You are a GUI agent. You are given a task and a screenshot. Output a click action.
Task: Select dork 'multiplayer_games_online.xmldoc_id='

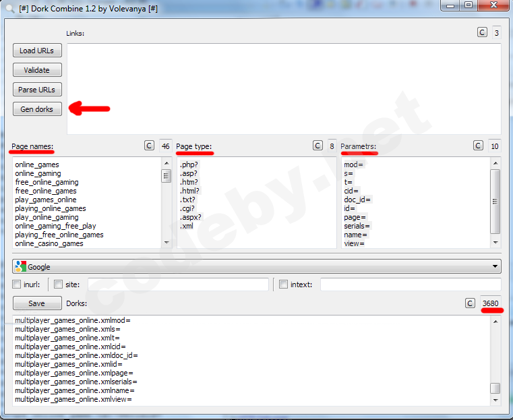point(76,355)
